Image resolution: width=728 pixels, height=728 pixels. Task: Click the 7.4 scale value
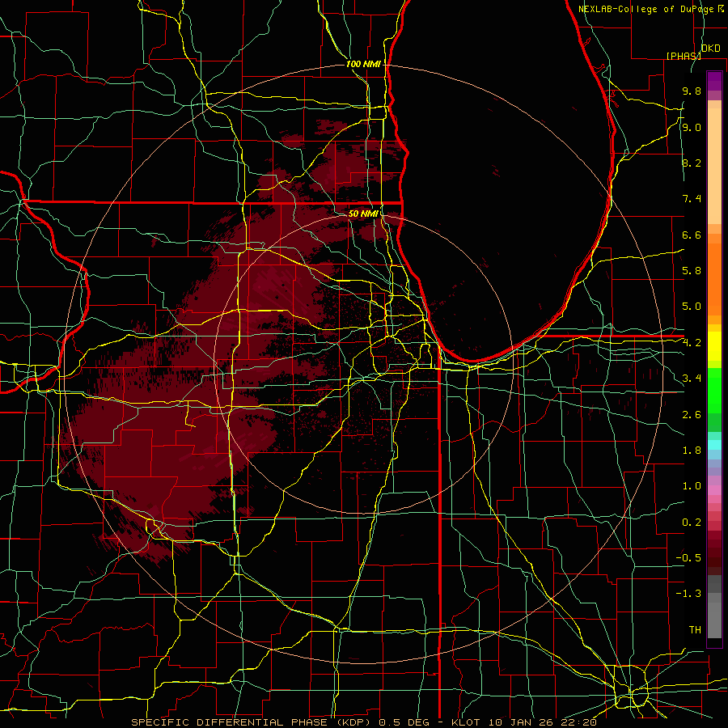pos(692,199)
